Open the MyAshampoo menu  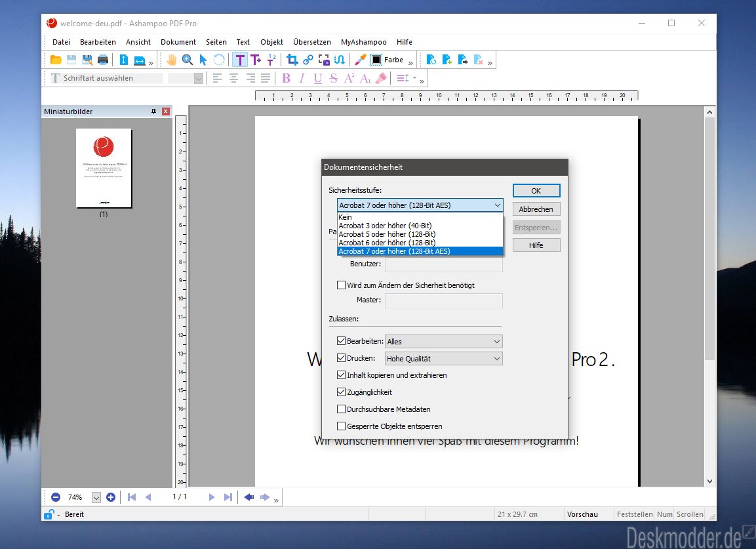pyautogui.click(x=363, y=42)
